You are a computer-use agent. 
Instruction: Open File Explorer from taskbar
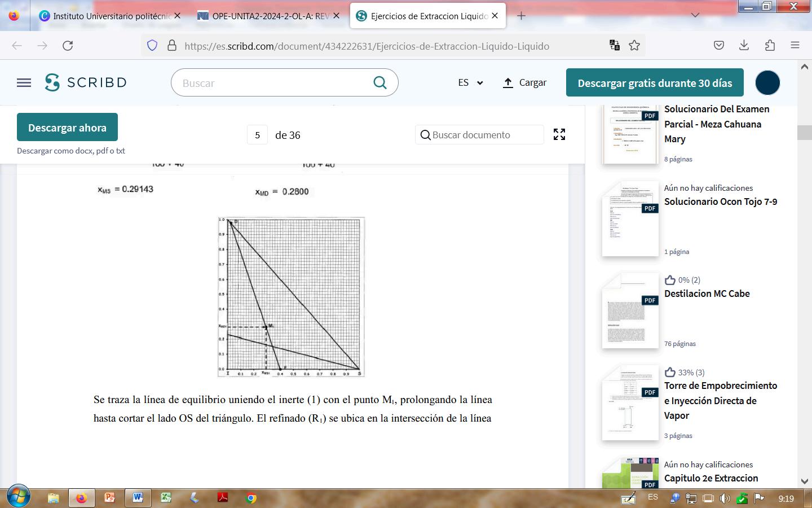(54, 498)
